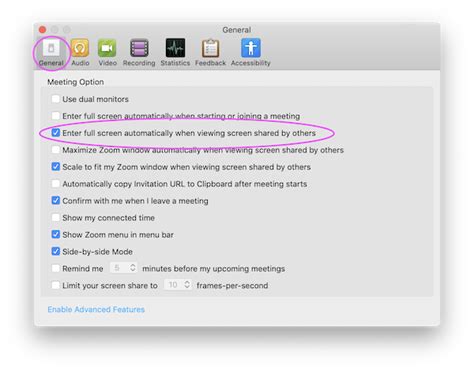Screen dimensions: 474x371
Task: Disable Side-by-side Mode checkbox
Action: point(56,251)
